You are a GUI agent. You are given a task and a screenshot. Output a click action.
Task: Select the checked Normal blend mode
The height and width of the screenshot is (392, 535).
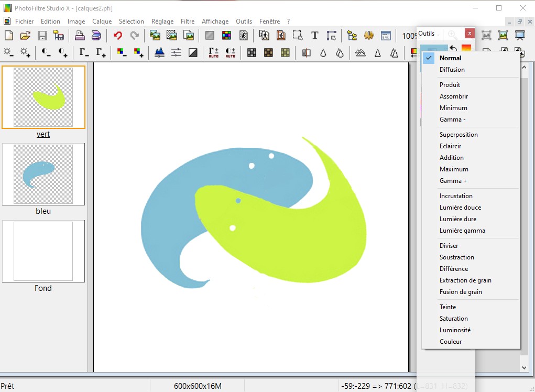click(x=471, y=58)
